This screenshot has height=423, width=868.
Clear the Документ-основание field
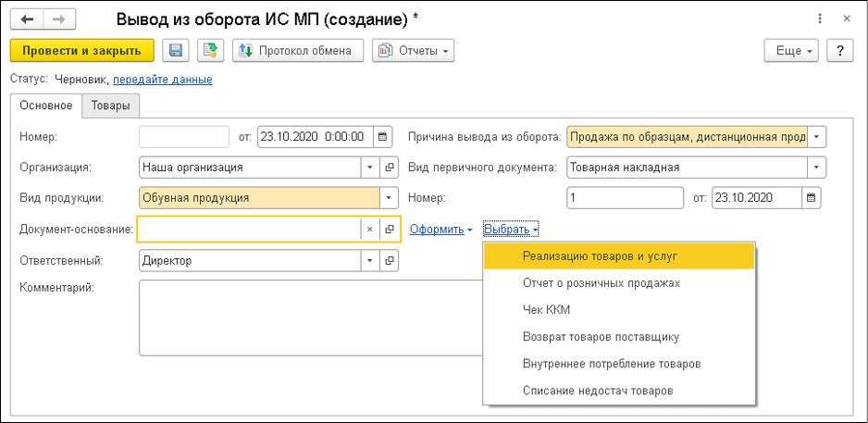click(369, 229)
